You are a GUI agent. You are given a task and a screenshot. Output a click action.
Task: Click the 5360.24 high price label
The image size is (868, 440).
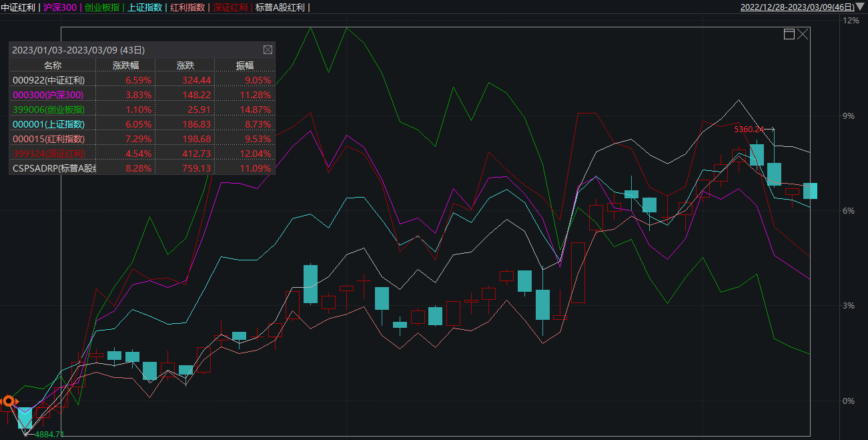coord(748,129)
